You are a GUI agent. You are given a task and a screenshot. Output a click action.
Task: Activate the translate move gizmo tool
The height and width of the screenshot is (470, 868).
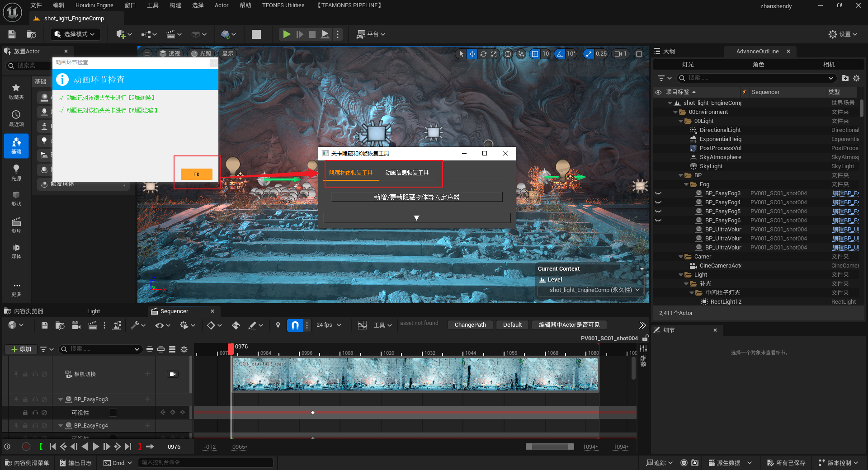(472, 54)
